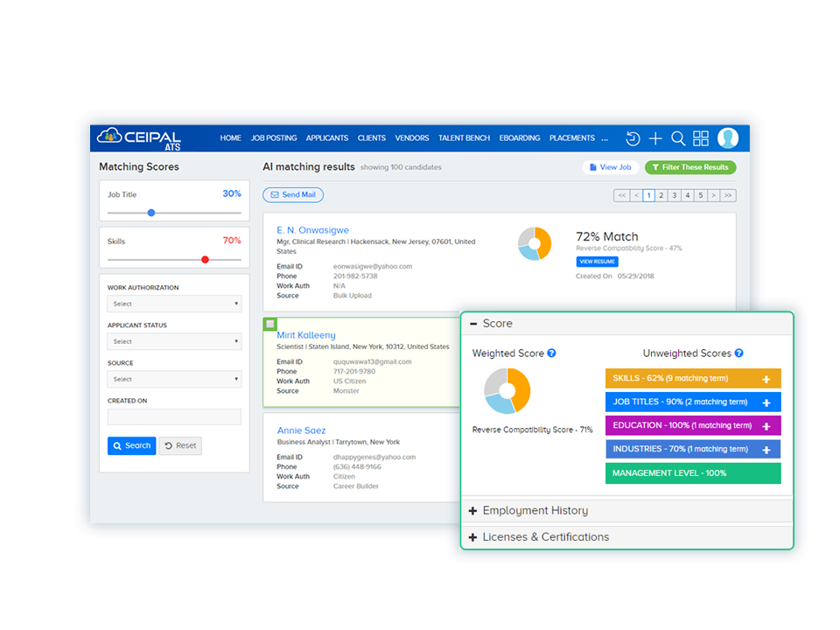840x630 pixels.
Task: Expand the SKILLS 62% score bar
Action: [766, 379]
